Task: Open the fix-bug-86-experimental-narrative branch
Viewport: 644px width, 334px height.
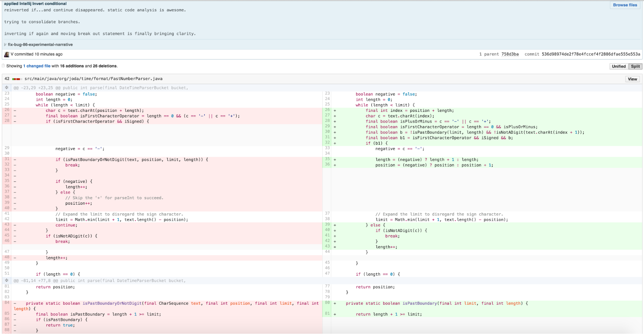Action: 40,44
